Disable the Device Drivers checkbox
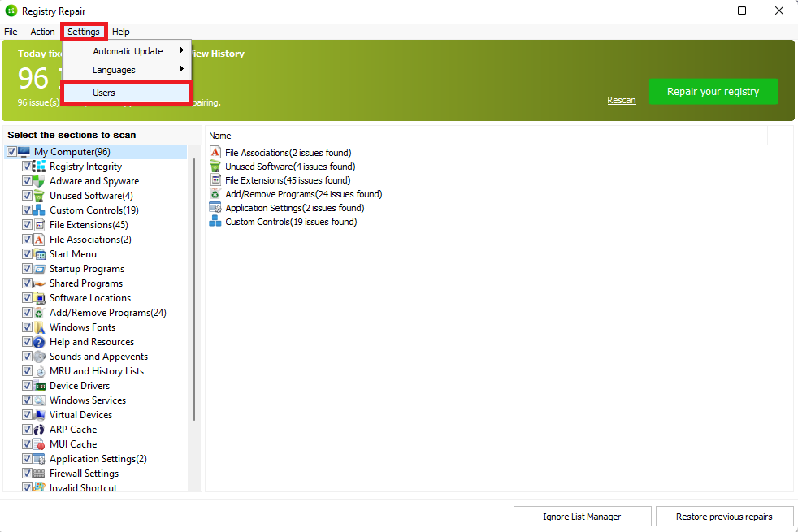Image resolution: width=798 pixels, height=532 pixels. 28,386
